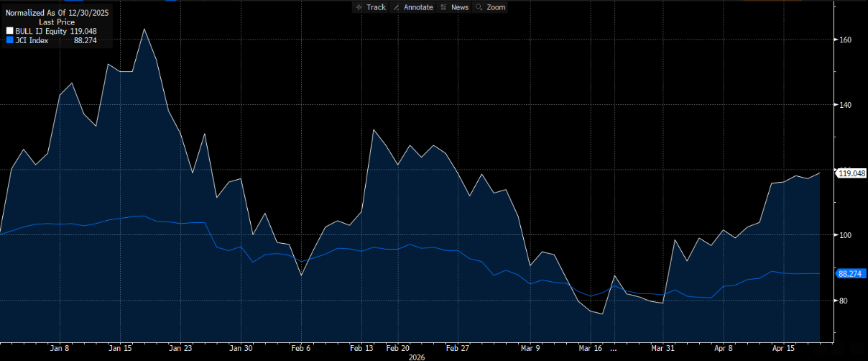Click the Jan 15 date on x-axis
This screenshot has height=361, width=868.
click(x=119, y=347)
